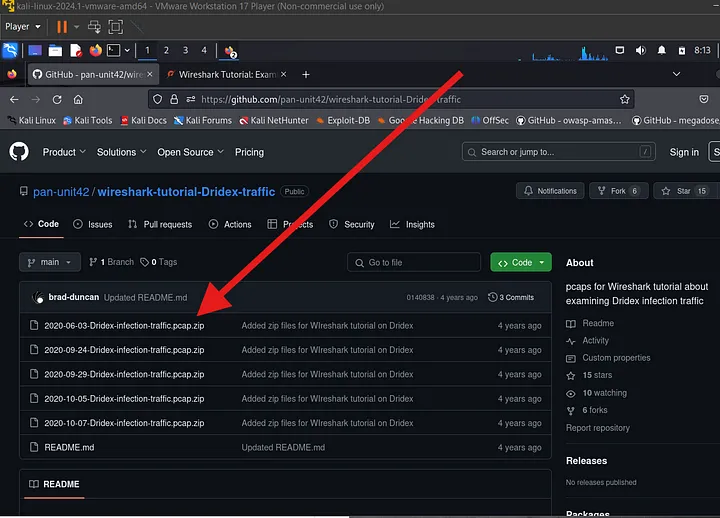Click the send Ctrl+Alt+Del icon

point(94,27)
